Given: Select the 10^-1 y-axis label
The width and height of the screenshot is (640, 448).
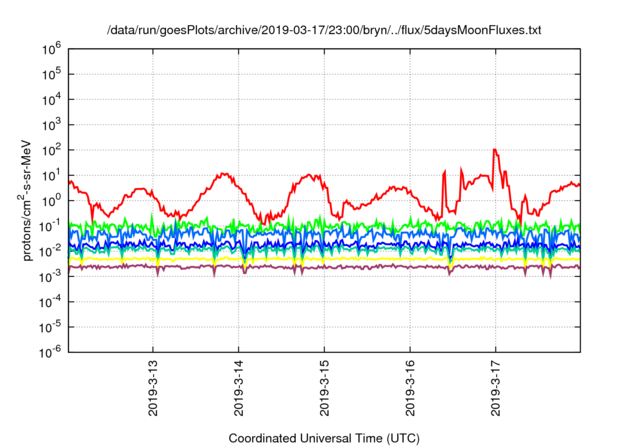Looking at the screenshot, I should [x=50, y=227].
